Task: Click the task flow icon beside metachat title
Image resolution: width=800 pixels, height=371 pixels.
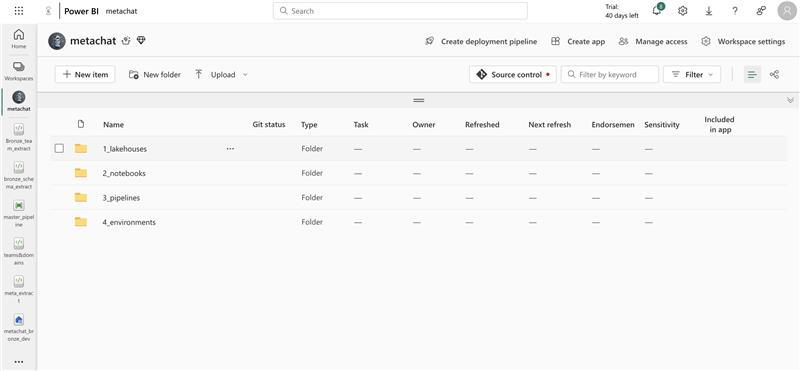Action: click(x=127, y=41)
